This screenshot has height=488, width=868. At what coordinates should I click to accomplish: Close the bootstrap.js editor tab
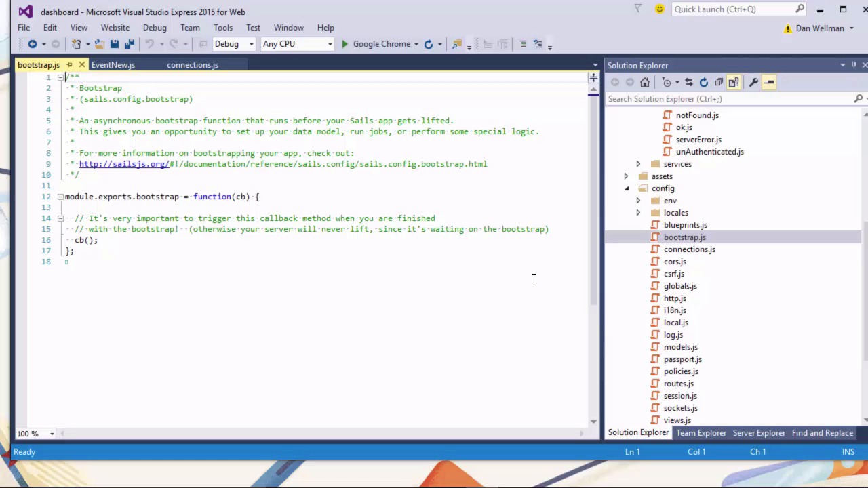81,65
